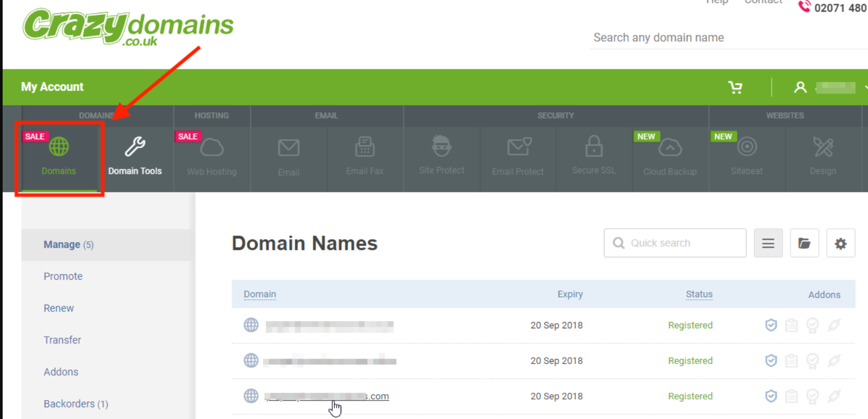The width and height of the screenshot is (868, 419).
Task: Open the first blurred domain name
Action: (x=330, y=326)
